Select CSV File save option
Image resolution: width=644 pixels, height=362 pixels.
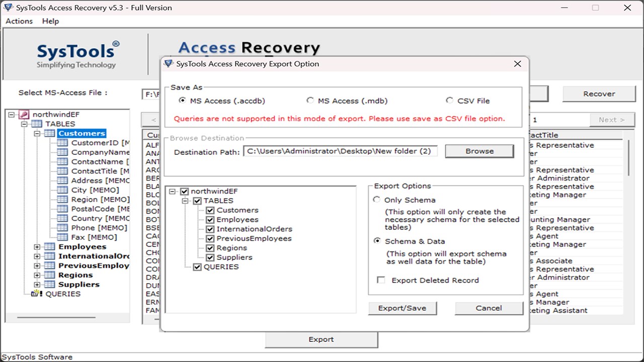pyautogui.click(x=449, y=101)
